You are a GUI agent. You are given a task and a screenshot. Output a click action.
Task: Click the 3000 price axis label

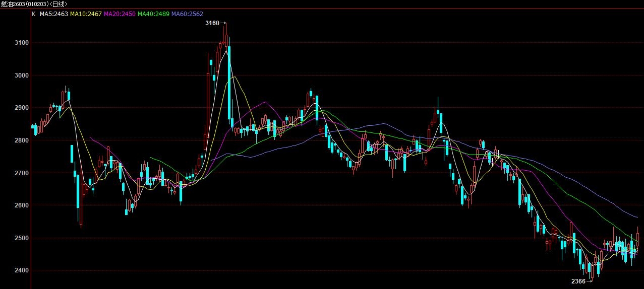[x=22, y=76]
